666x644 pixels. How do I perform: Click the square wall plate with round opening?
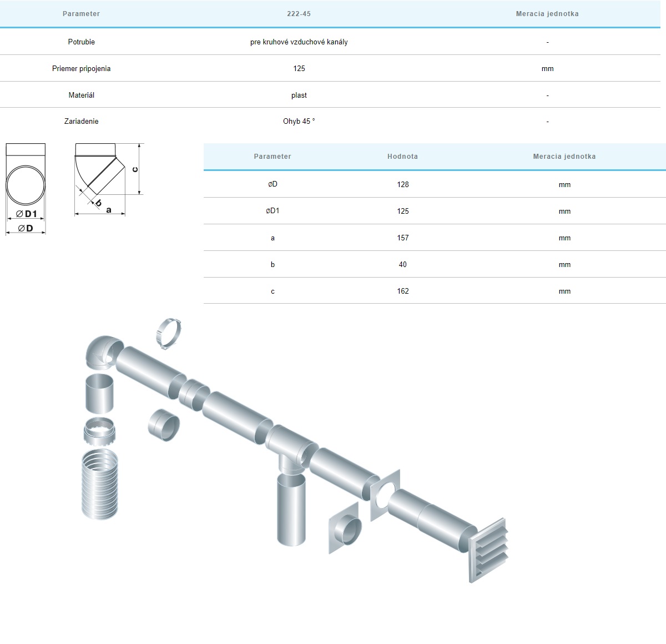pyautogui.click(x=385, y=495)
